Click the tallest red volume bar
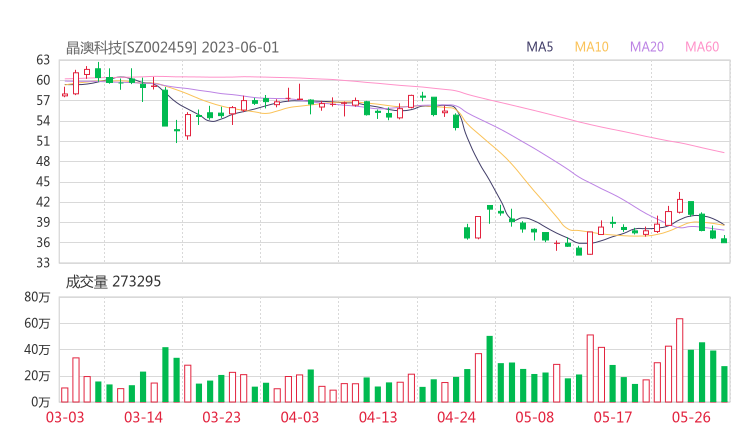The image size is (740, 440). point(679,360)
